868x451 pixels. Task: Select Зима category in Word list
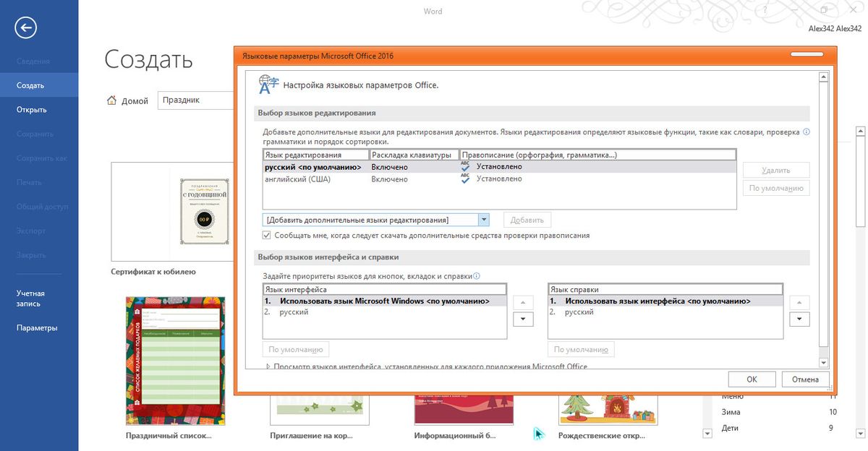[731, 412]
